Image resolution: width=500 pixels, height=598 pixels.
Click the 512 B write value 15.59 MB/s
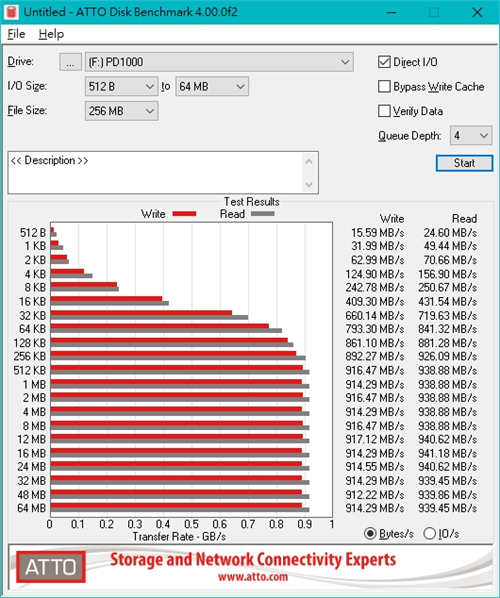[x=377, y=233]
